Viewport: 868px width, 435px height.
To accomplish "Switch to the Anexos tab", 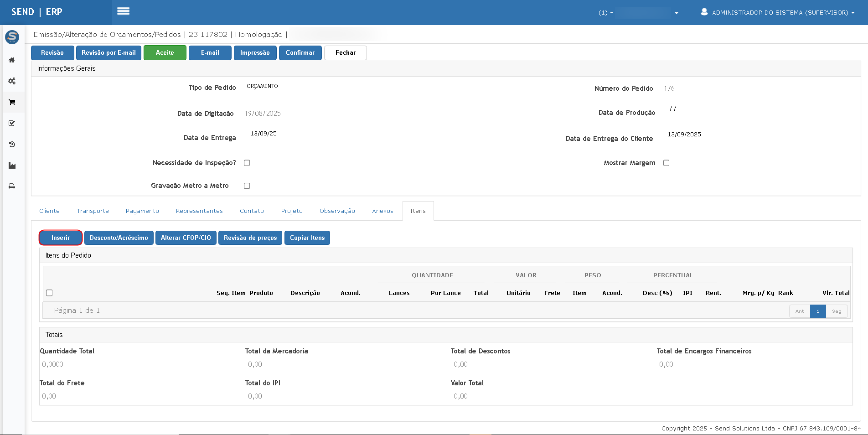I will click(x=382, y=211).
